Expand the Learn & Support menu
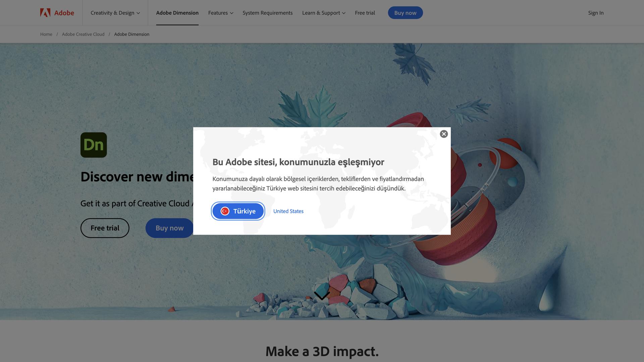This screenshot has width=644, height=362. (x=323, y=13)
